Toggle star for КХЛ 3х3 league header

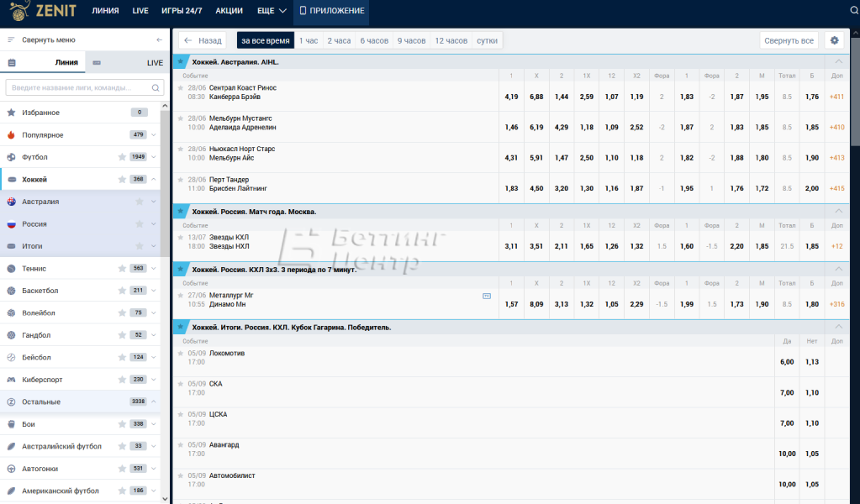[181, 269]
